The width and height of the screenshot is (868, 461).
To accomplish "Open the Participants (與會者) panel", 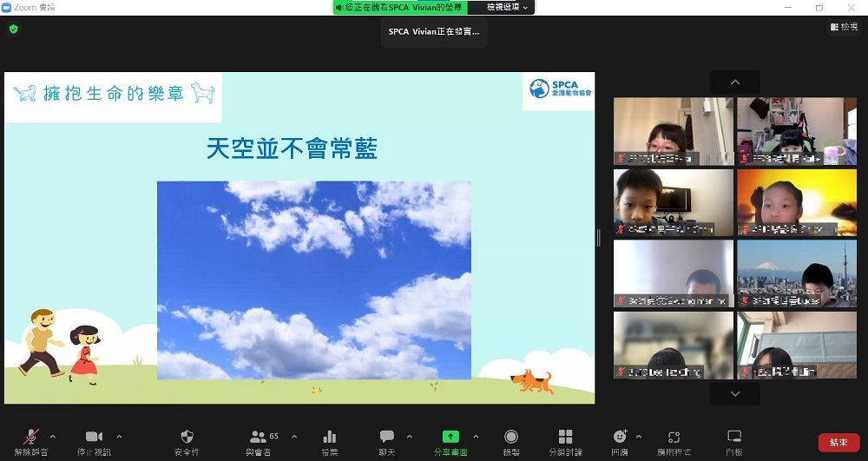I will coord(259,441).
